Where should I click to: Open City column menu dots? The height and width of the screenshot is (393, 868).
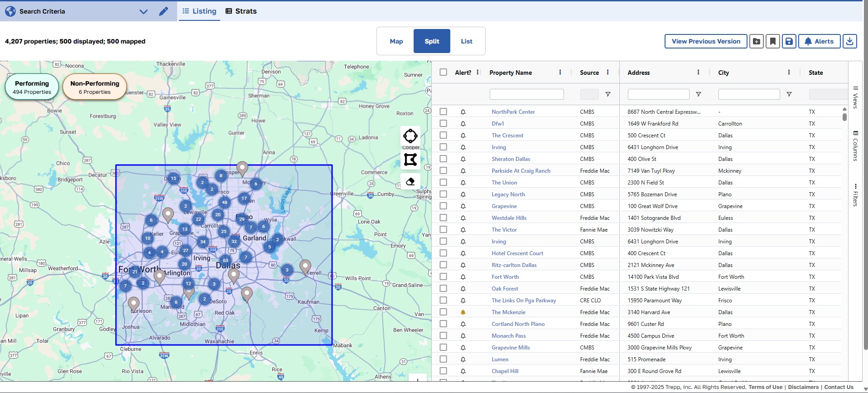pos(789,72)
